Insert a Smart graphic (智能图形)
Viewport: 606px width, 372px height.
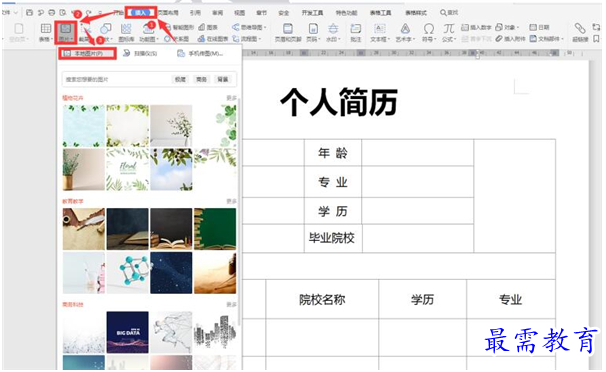179,27
